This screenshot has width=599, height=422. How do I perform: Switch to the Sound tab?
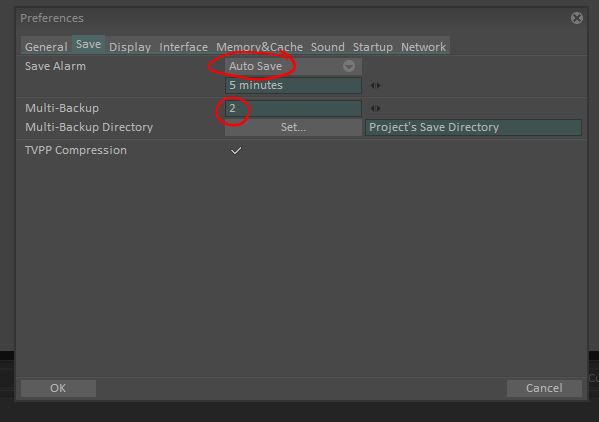328,47
